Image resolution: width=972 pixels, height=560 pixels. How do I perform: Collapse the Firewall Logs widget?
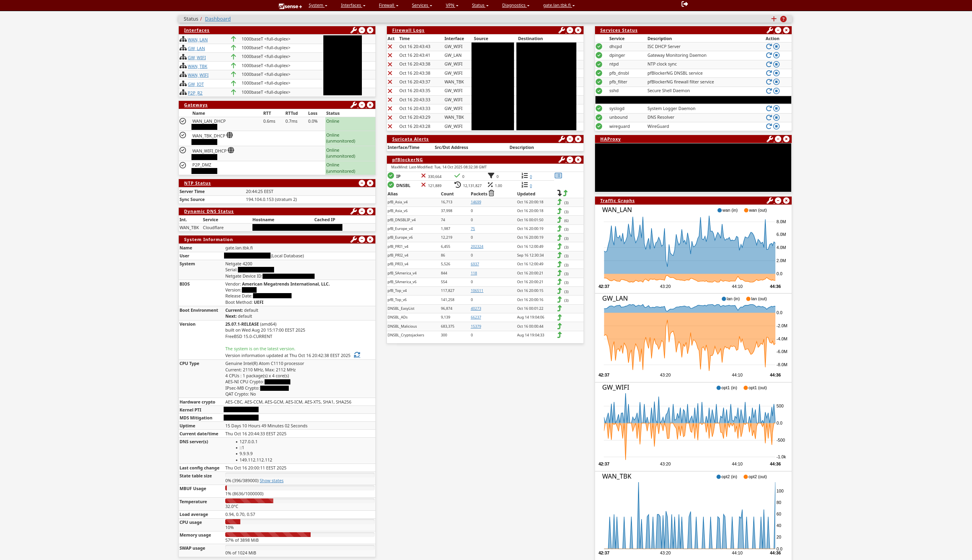click(570, 30)
